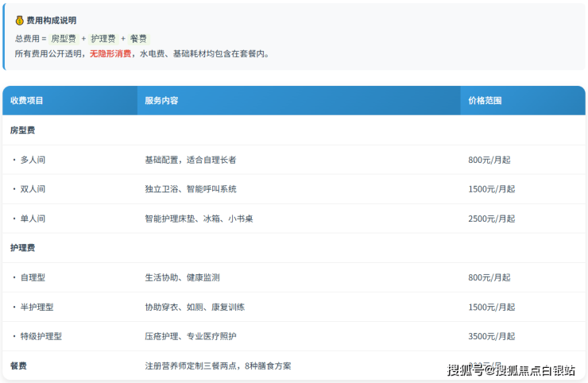Select the 自理型 care row item
588x383 pixels.
click(33, 277)
